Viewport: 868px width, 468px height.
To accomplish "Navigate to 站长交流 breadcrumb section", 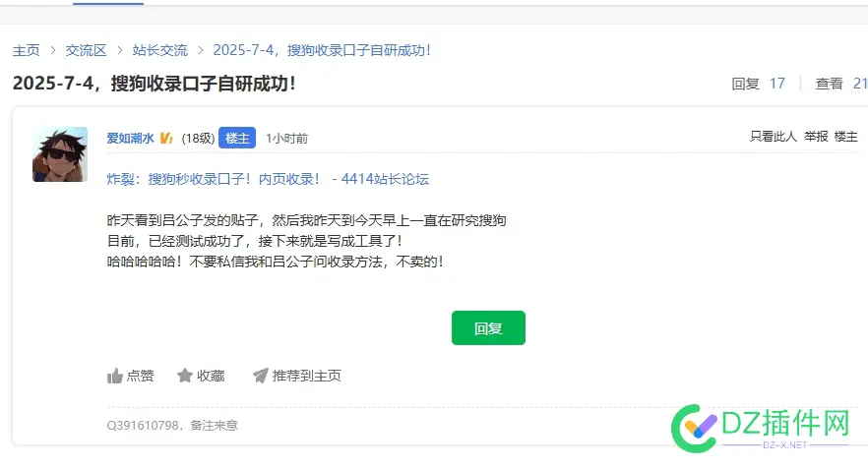I will [159, 50].
